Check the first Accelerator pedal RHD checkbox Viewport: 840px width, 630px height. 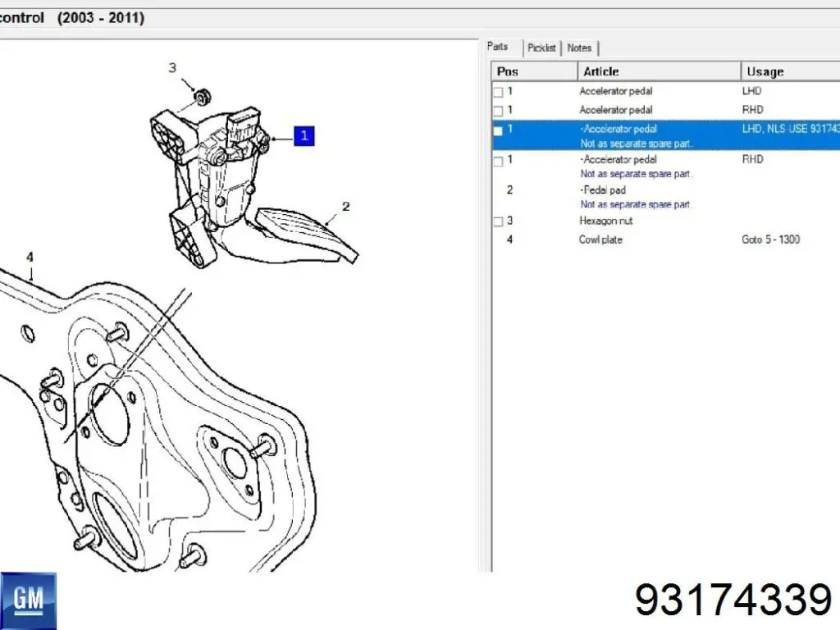(498, 110)
